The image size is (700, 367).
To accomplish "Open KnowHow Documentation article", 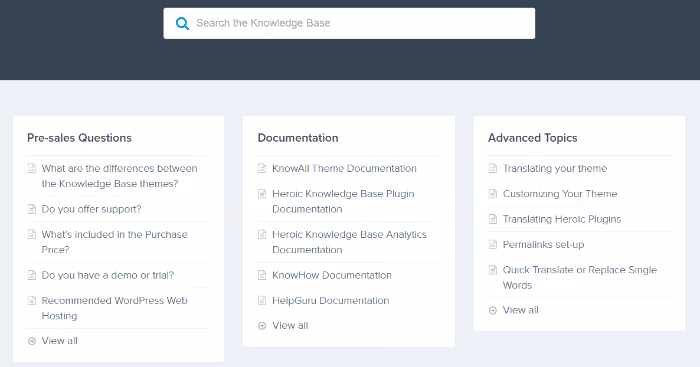I will point(332,275).
